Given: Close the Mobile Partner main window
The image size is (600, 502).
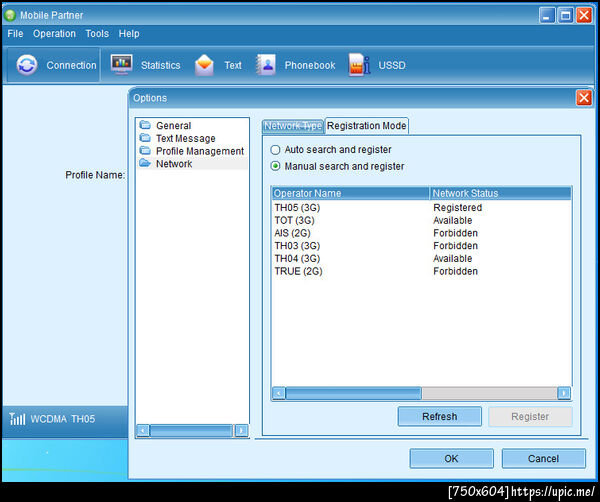Looking at the screenshot, I should 584,15.
